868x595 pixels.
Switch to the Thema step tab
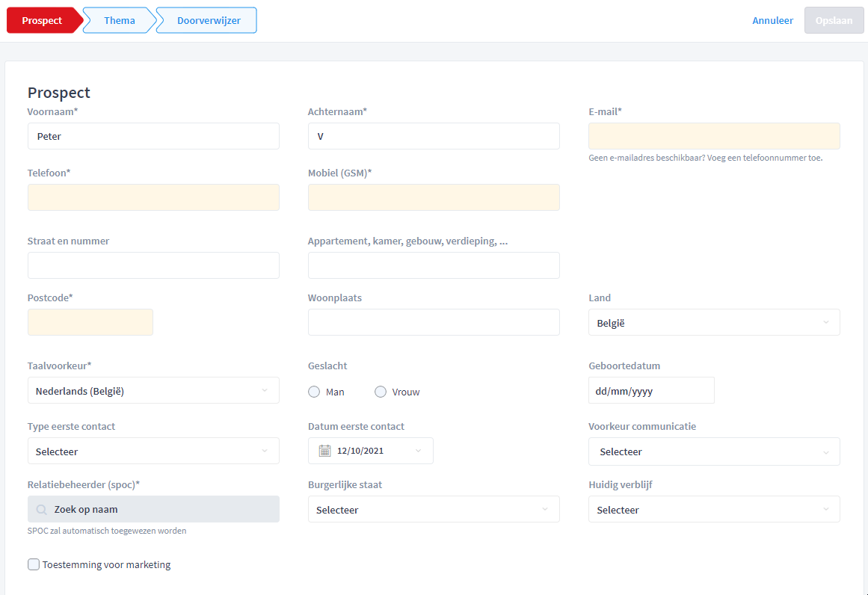pos(120,20)
